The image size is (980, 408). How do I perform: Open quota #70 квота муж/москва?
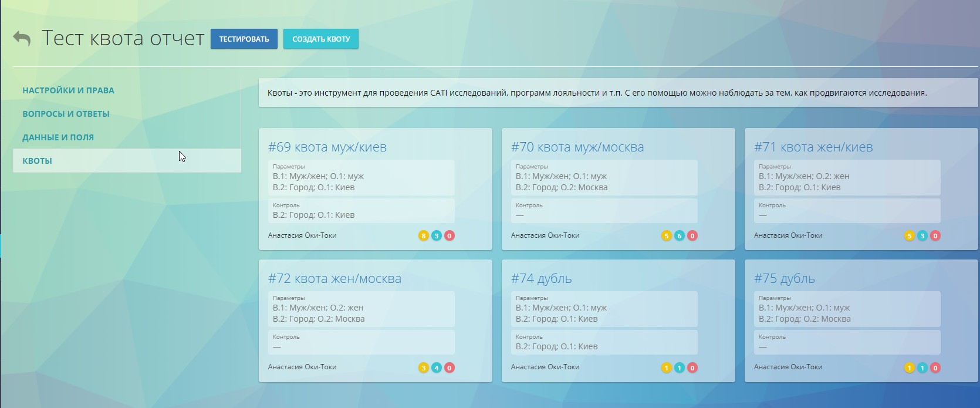[x=577, y=147]
